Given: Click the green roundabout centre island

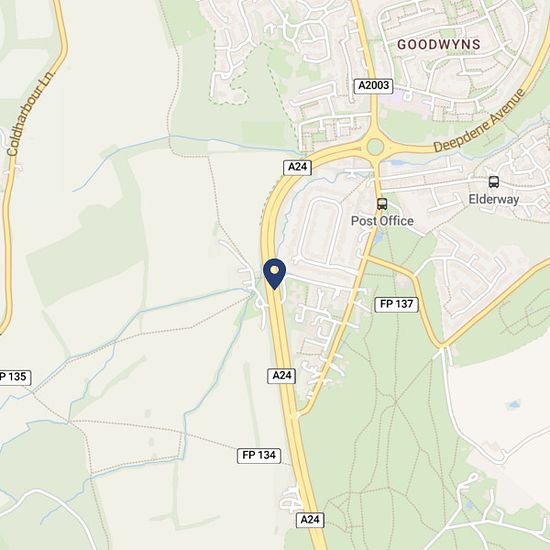Looking at the screenshot, I should 375,147.
